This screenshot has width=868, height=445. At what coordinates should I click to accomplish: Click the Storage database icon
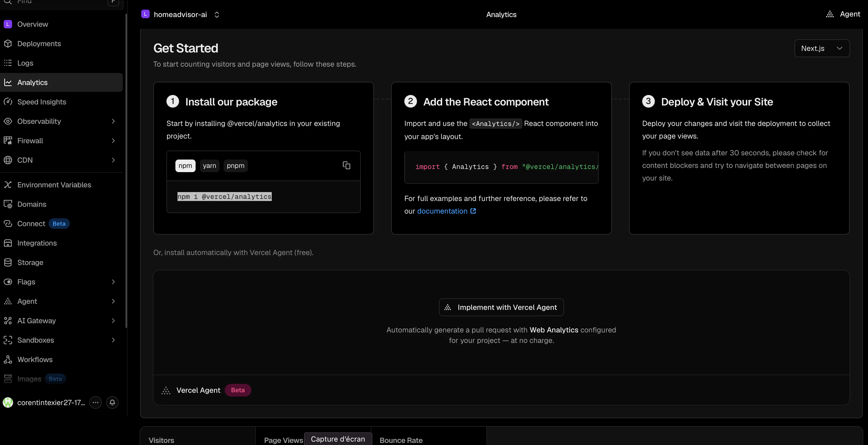[8, 263]
